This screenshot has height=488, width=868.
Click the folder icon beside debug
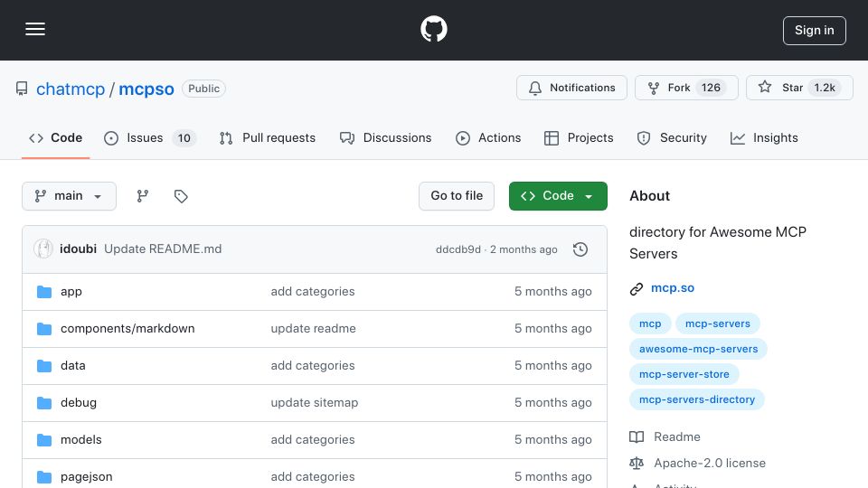(x=44, y=403)
